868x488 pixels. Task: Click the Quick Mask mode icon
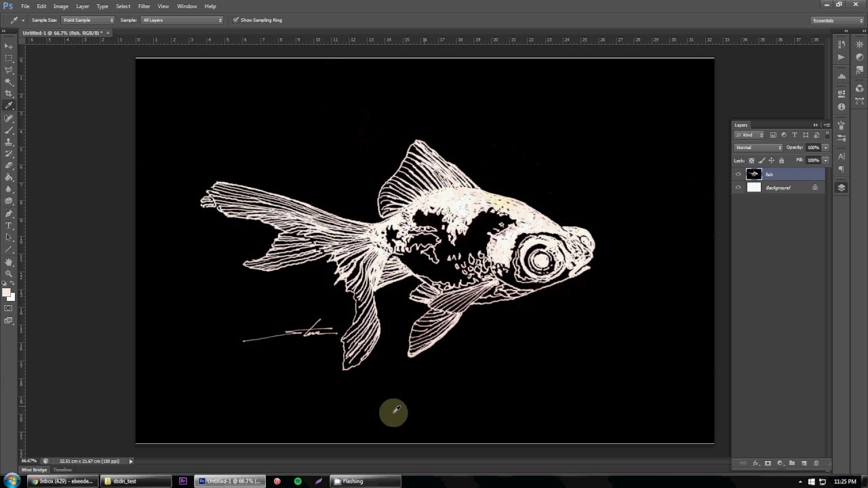click(9, 308)
